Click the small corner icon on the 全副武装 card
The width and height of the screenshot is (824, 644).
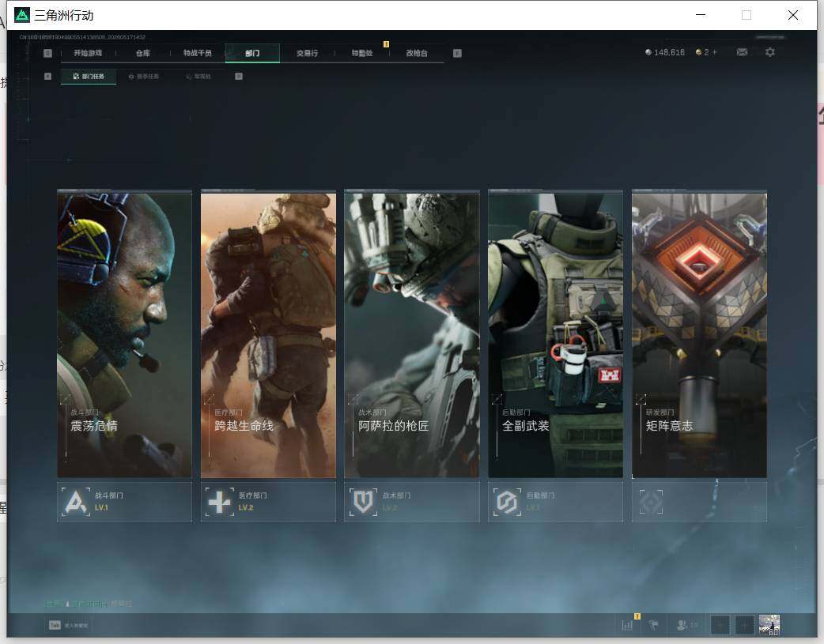497,400
